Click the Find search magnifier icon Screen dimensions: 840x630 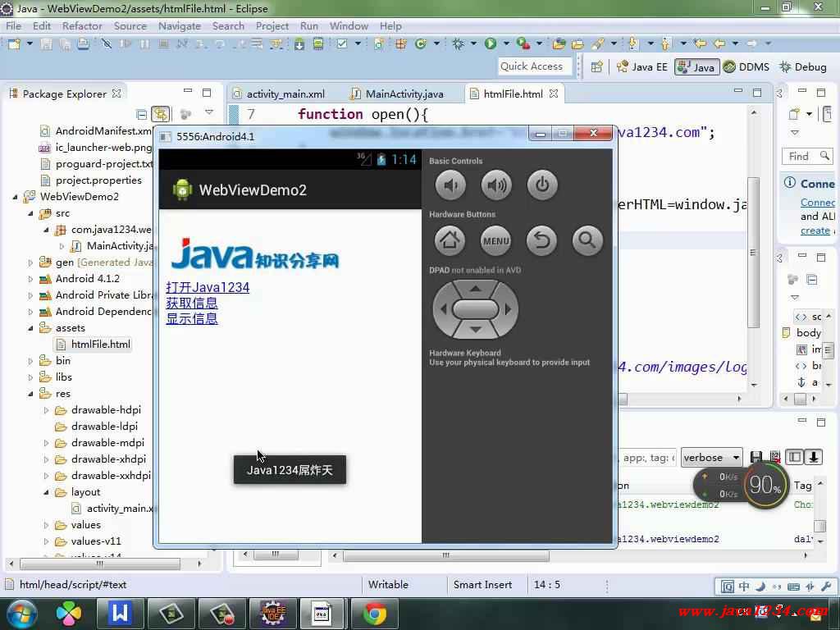[x=824, y=156]
